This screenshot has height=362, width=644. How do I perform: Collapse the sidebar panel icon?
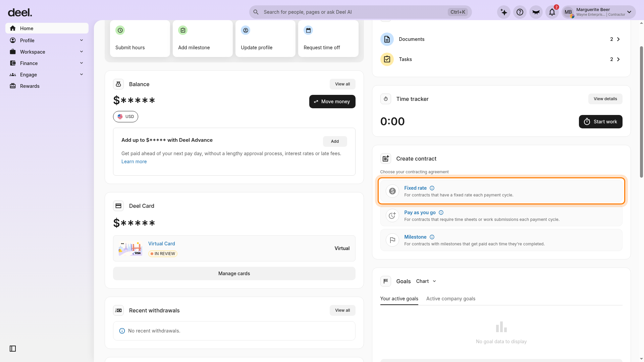pos(13,349)
